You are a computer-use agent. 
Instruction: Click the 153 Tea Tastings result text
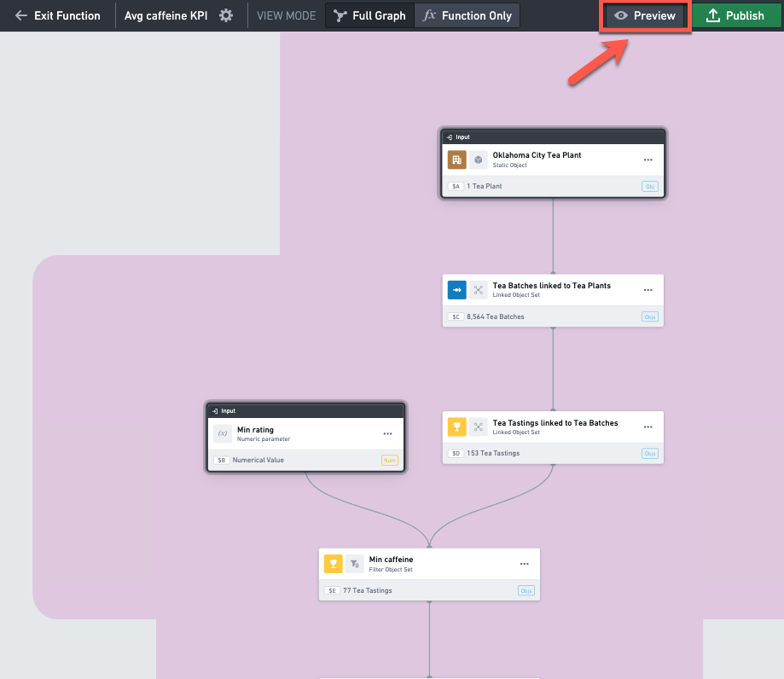[x=493, y=453]
